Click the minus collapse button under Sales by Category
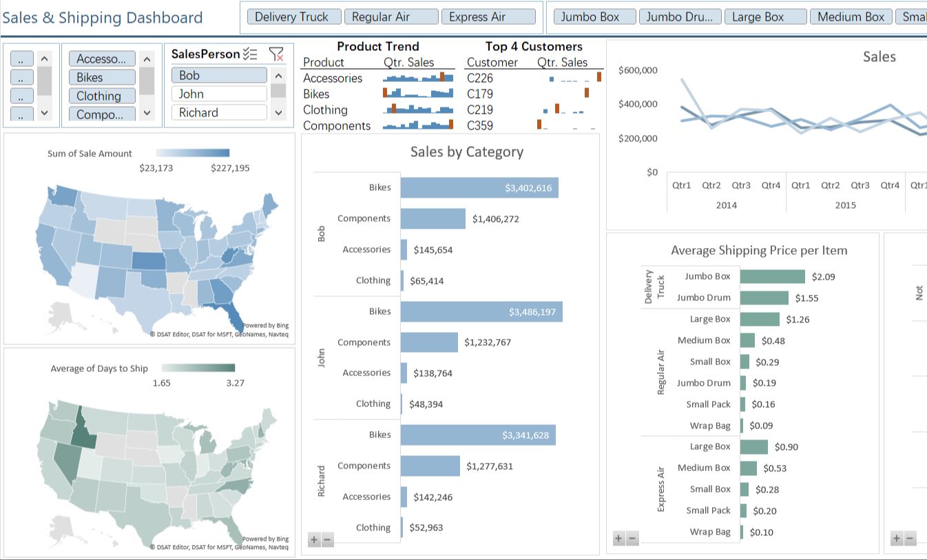The width and height of the screenshot is (927, 560). pos(327,539)
